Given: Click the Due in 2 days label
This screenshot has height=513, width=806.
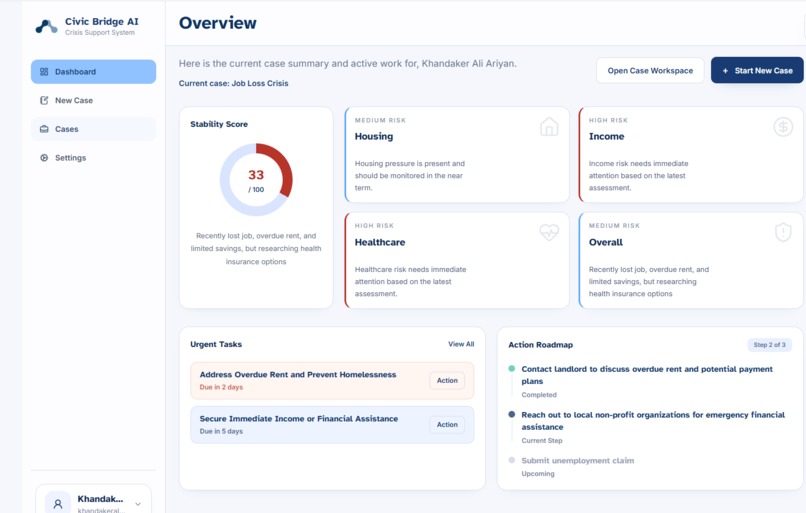Looking at the screenshot, I should [221, 387].
